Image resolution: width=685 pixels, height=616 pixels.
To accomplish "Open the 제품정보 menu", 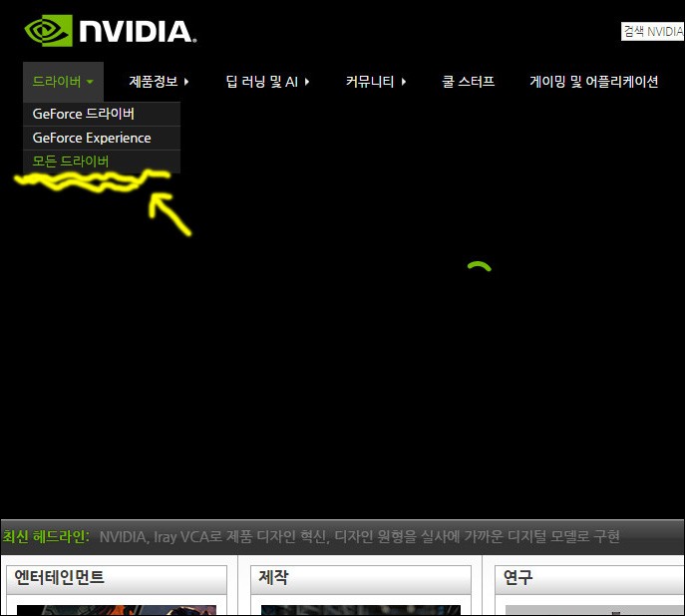I will (159, 82).
